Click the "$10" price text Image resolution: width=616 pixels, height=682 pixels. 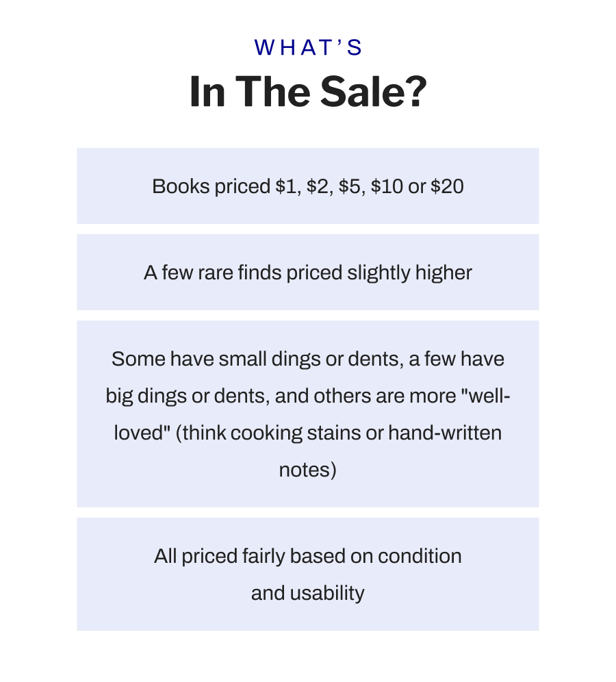387,186
